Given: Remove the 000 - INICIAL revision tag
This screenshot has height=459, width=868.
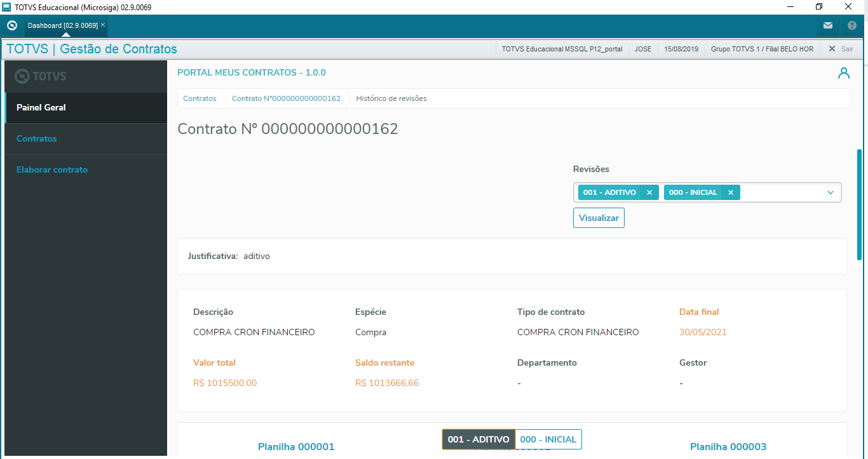Looking at the screenshot, I should (730, 192).
